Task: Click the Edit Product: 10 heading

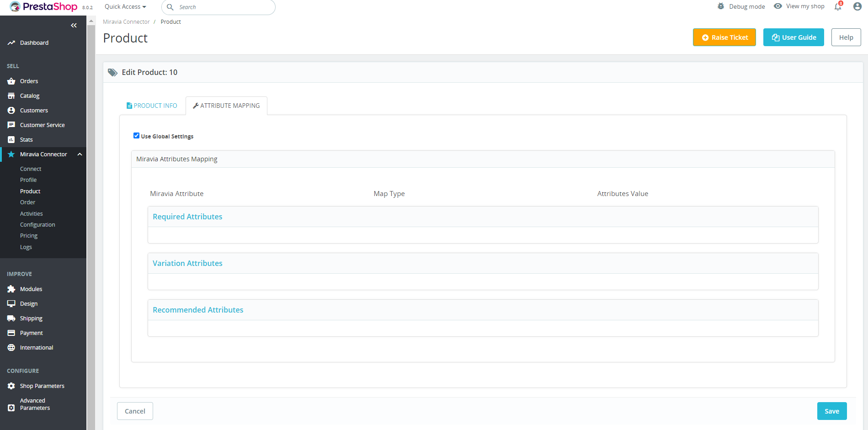Action: coord(149,73)
